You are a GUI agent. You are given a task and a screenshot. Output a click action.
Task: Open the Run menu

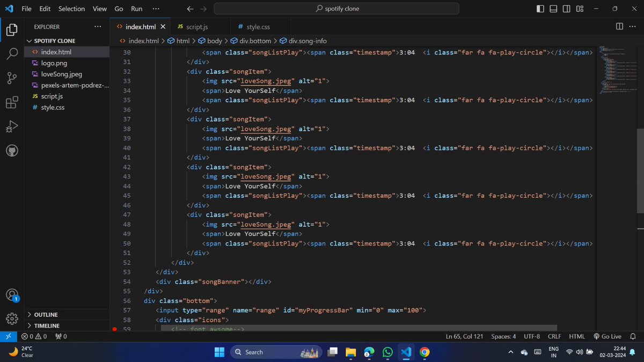pyautogui.click(x=137, y=9)
